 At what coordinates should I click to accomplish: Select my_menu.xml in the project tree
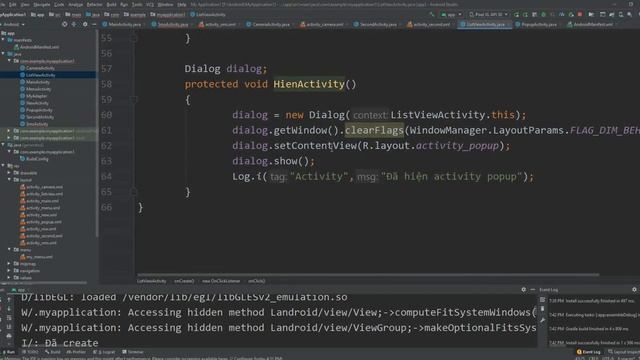click(39, 257)
